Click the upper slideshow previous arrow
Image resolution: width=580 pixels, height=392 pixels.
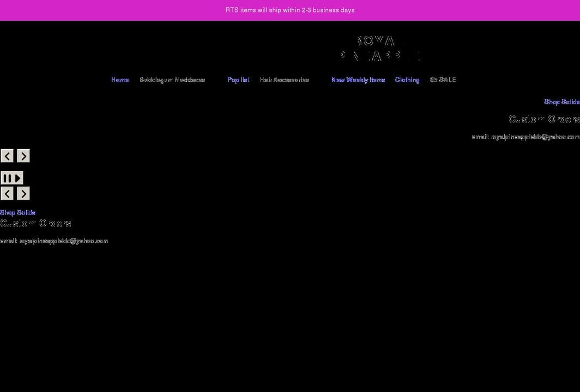click(7, 156)
